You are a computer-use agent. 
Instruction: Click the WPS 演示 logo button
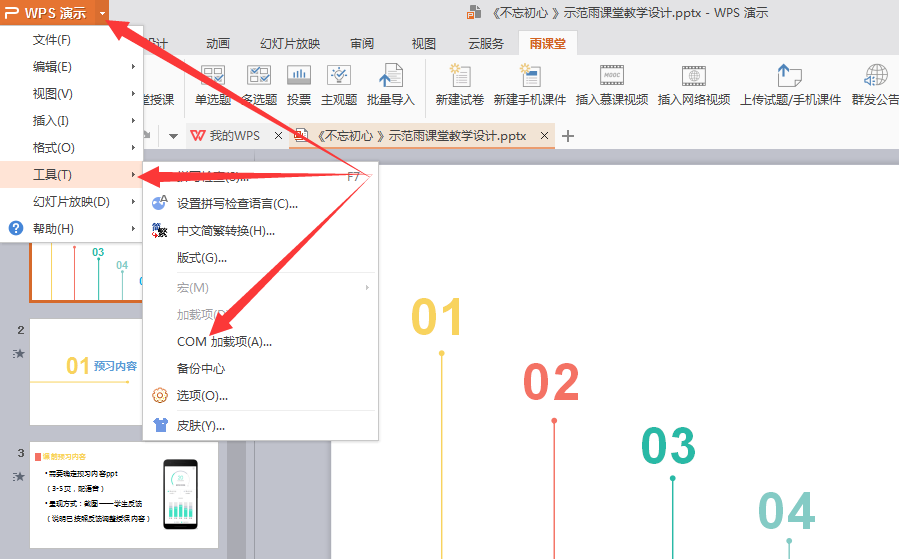point(46,13)
